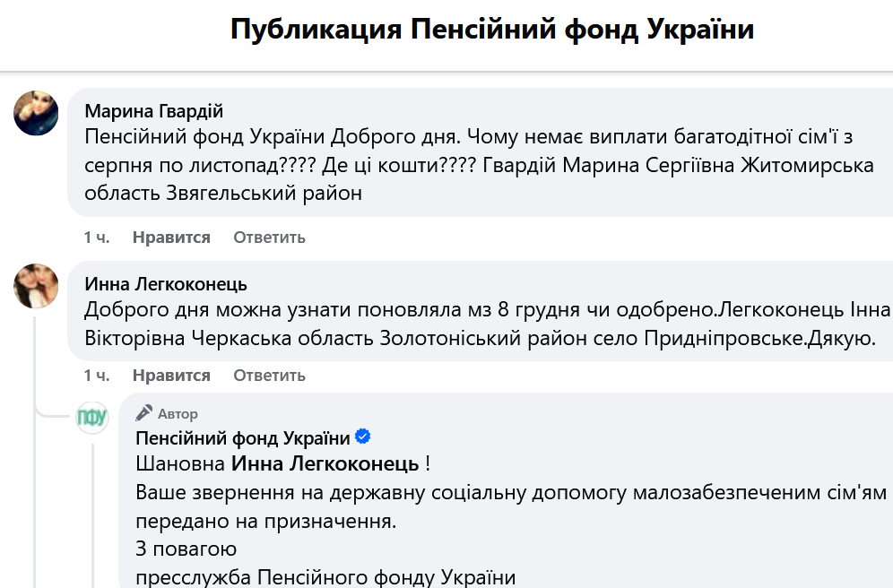Click the pen icon in the Автор badge

pos(143,413)
